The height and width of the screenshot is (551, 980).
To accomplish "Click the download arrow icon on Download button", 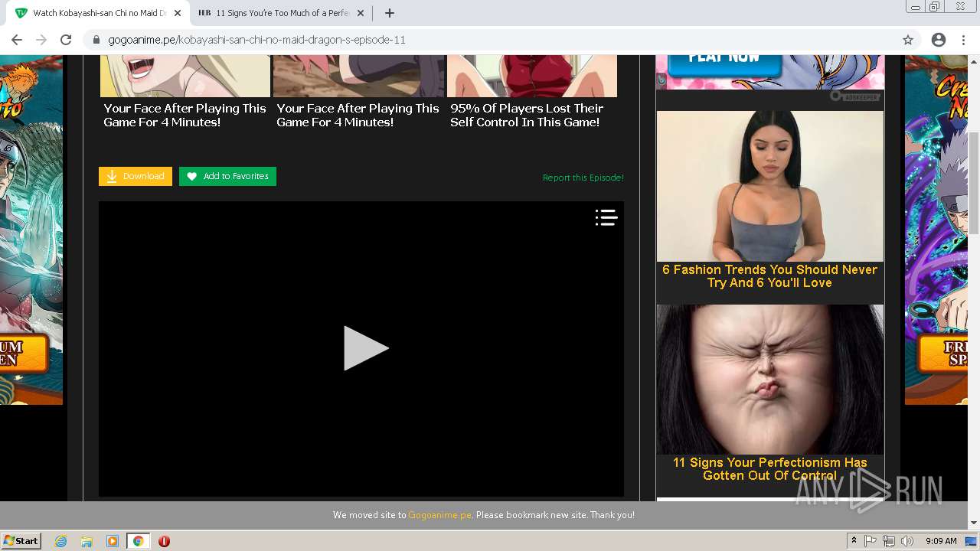I will 112,177.
